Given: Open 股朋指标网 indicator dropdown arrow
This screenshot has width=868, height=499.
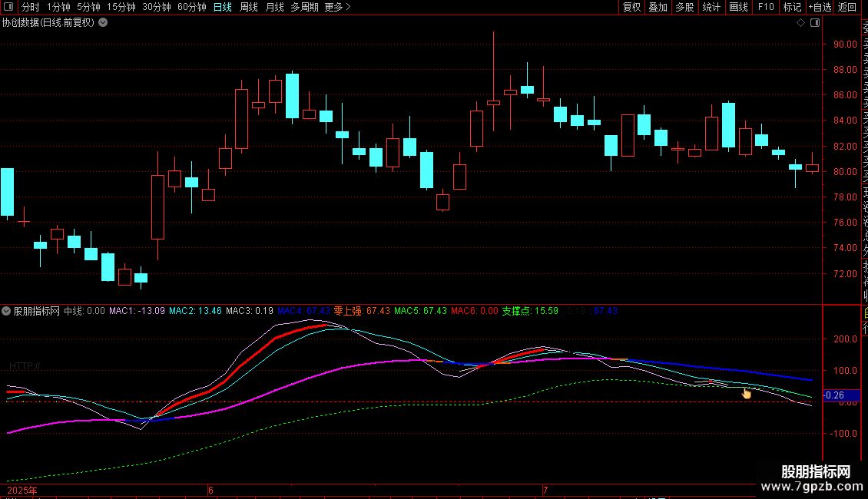Looking at the screenshot, I should (x=7, y=312).
